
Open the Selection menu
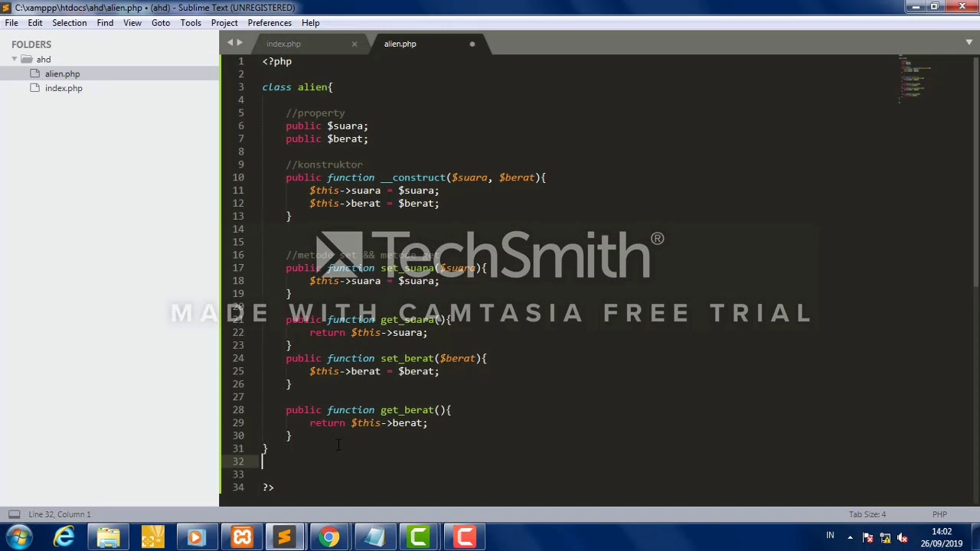point(69,23)
